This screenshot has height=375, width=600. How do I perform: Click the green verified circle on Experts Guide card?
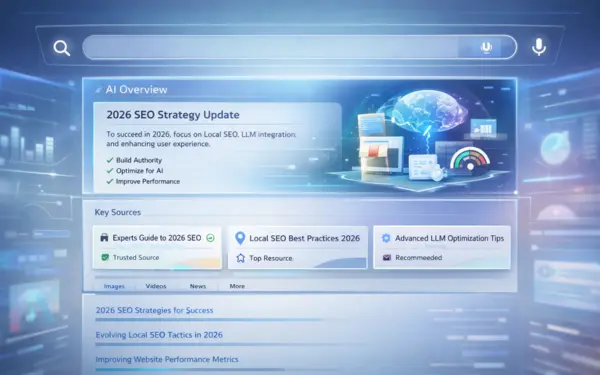pyautogui.click(x=210, y=238)
